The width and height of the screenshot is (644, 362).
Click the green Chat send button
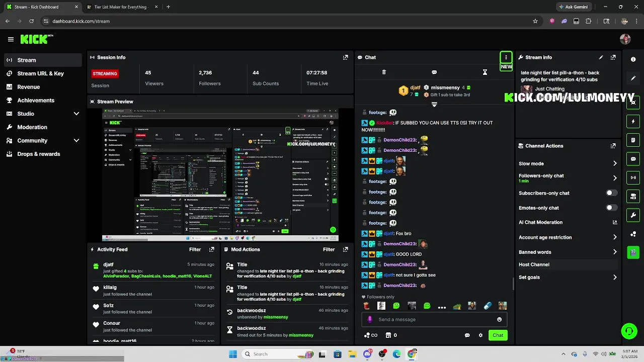498,335
